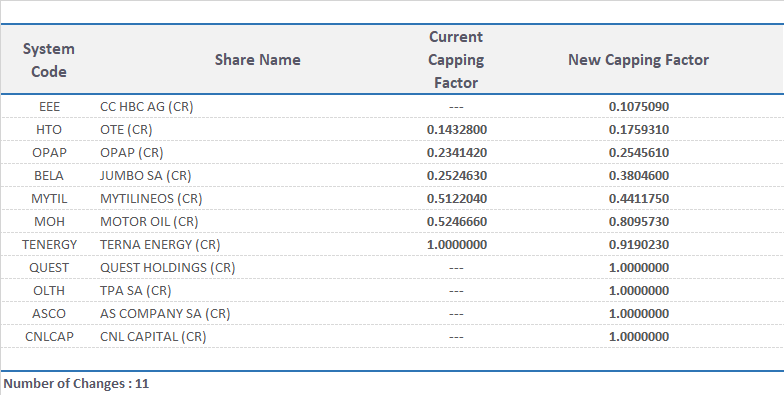This screenshot has width=784, height=395.
Task: Click MOTOR OIL current factor 0.5246660
Action: tap(456, 222)
